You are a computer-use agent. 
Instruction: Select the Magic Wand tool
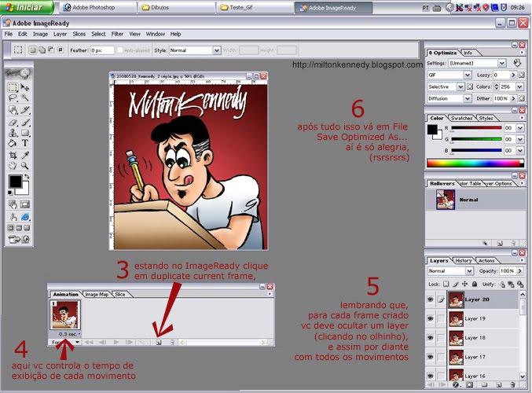(x=25, y=98)
